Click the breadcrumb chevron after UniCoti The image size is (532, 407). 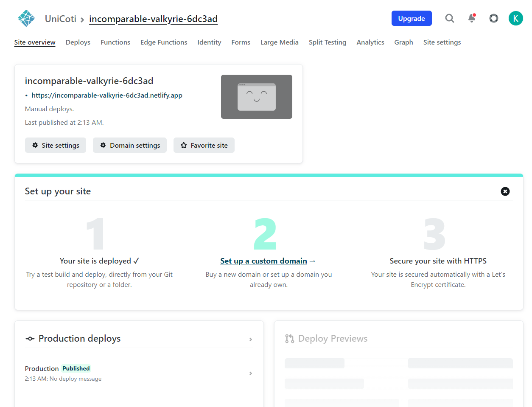click(x=82, y=20)
